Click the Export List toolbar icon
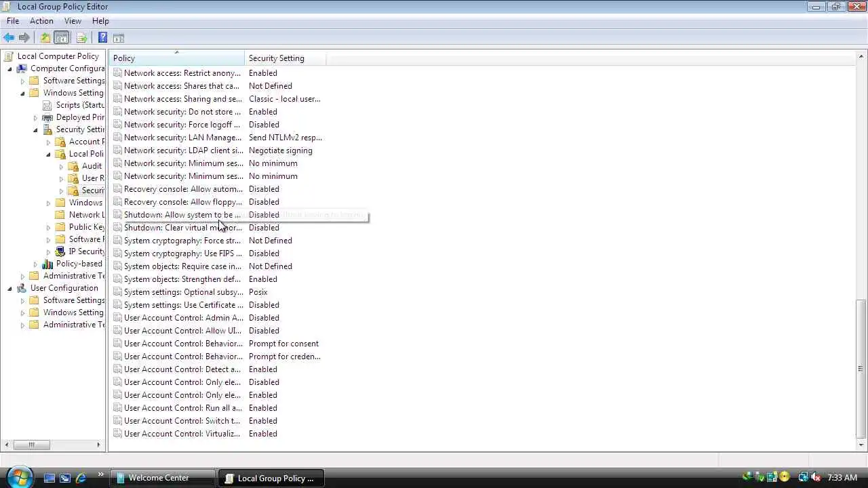This screenshot has height=488, width=868. click(x=81, y=38)
